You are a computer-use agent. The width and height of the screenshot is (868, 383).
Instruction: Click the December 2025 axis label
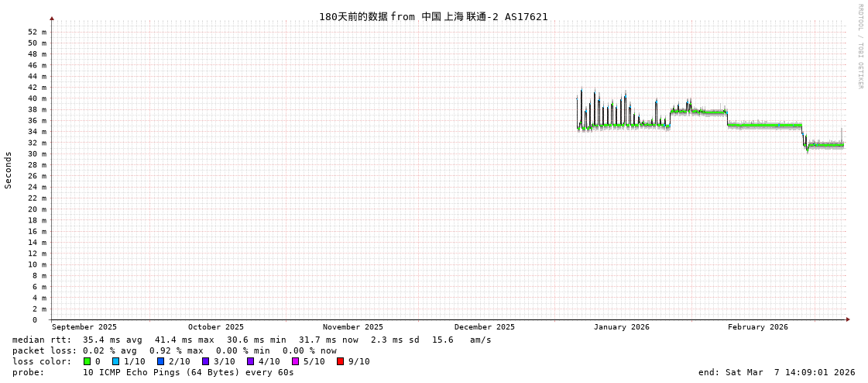click(484, 327)
